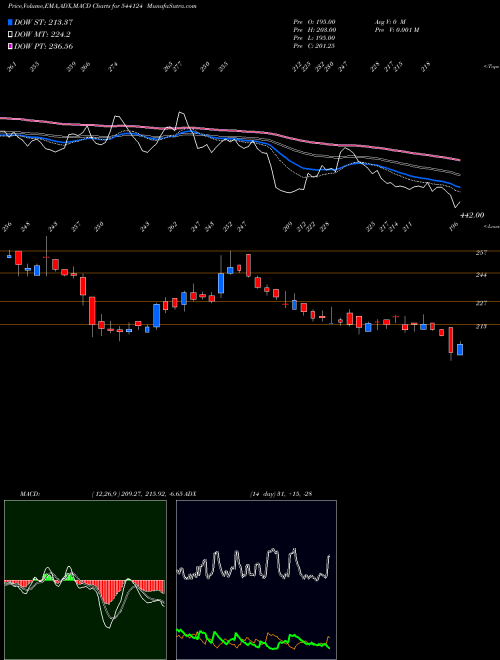Click the white DOW MT legend swatch
The width and height of the screenshot is (500, 660).
pos(10,35)
